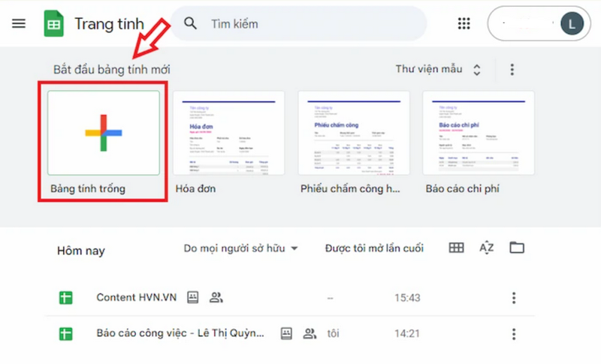Click the 14:21 time entry

click(x=407, y=334)
